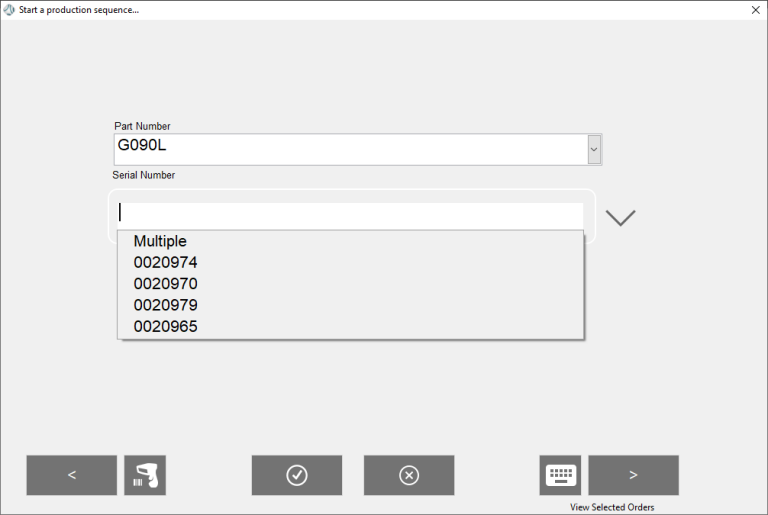Viewport: 768px width, 515px height.
Task: Click the Part Number field showing G090L
Action: [x=351, y=149]
